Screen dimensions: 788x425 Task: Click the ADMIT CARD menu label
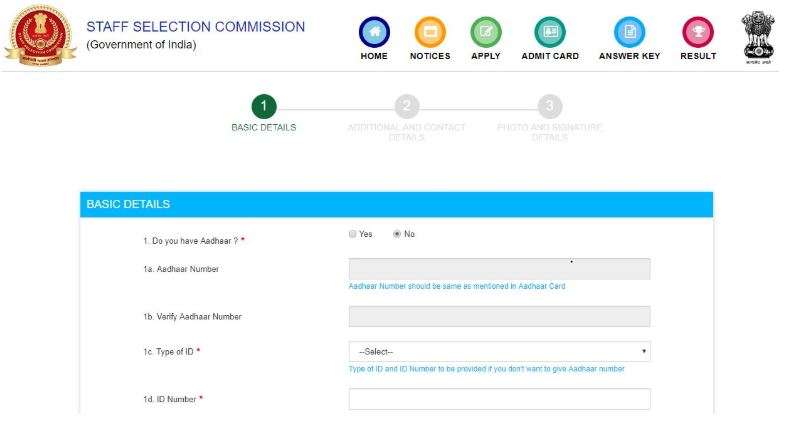[550, 56]
